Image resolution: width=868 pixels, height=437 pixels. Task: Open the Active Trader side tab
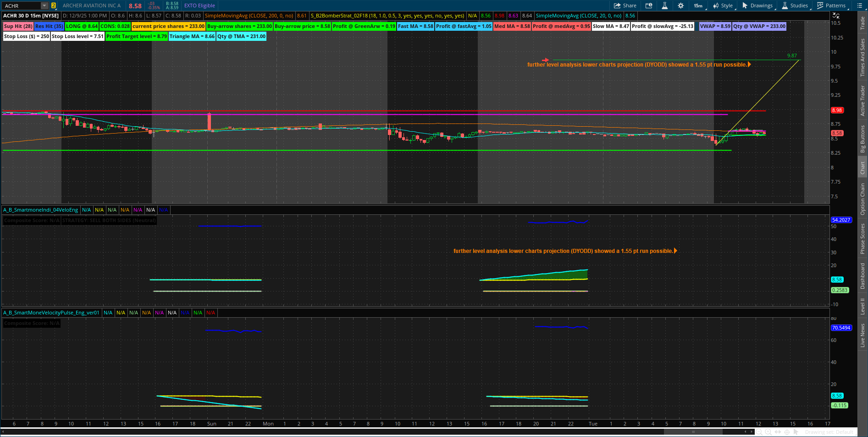tap(862, 100)
